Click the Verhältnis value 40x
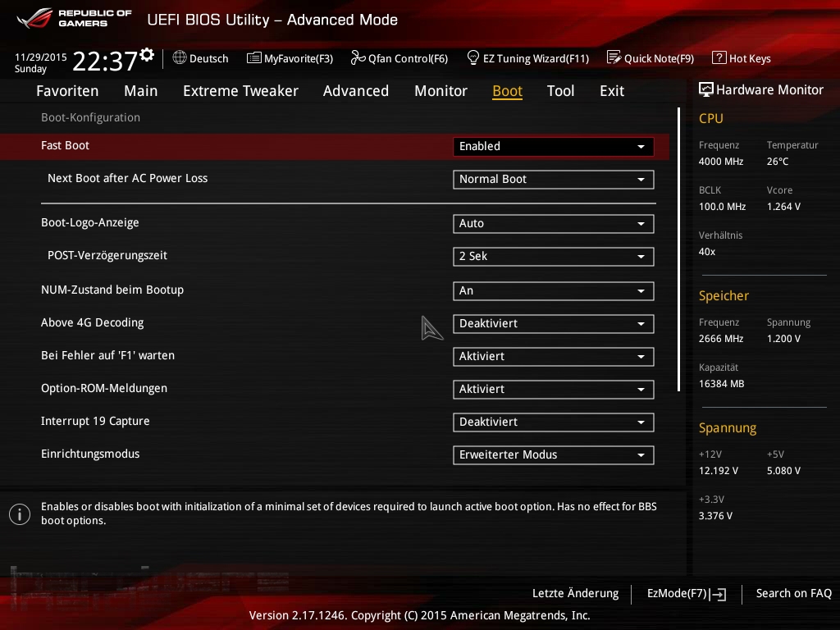Image resolution: width=840 pixels, height=630 pixels. (706, 251)
